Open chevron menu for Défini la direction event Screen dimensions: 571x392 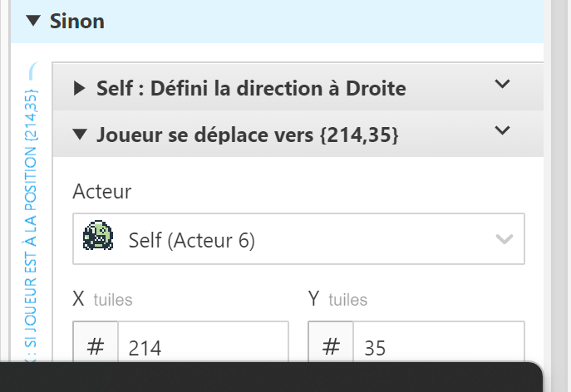pos(501,84)
